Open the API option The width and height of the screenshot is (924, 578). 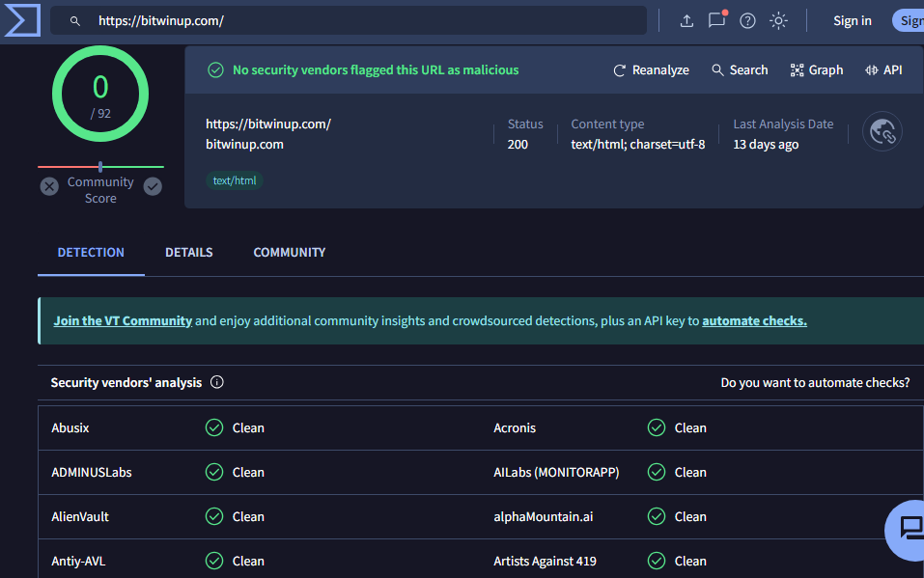click(x=883, y=70)
